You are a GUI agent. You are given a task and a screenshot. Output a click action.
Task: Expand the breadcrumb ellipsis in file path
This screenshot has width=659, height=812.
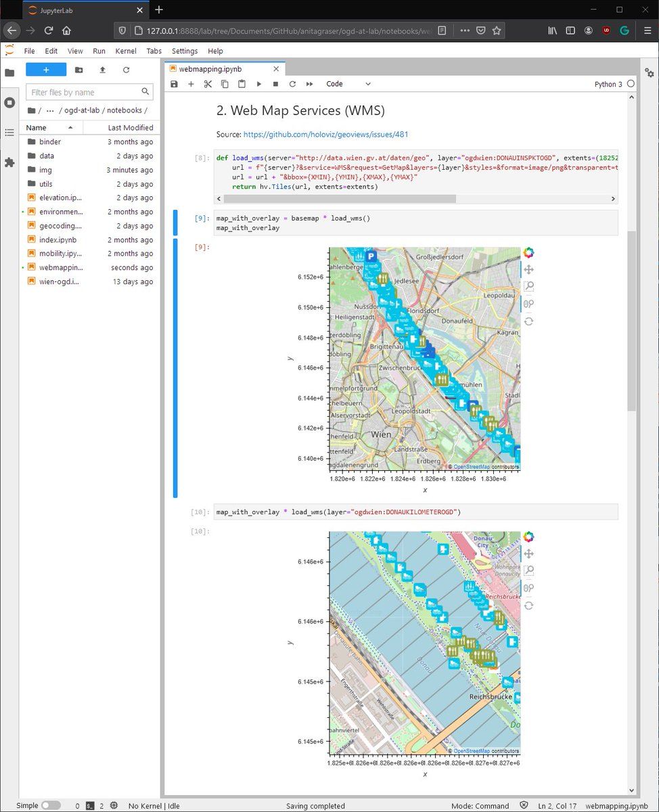pyautogui.click(x=50, y=110)
